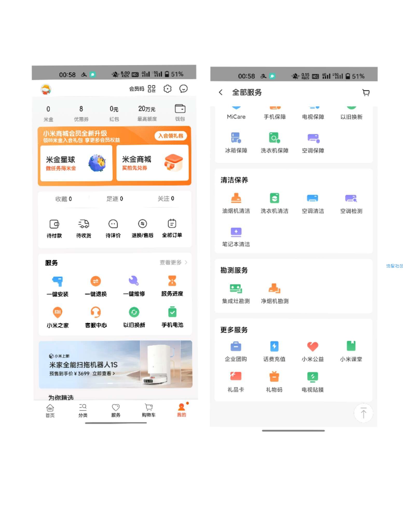
Task: Open 电视贴膜 service
Action: pos(313,382)
